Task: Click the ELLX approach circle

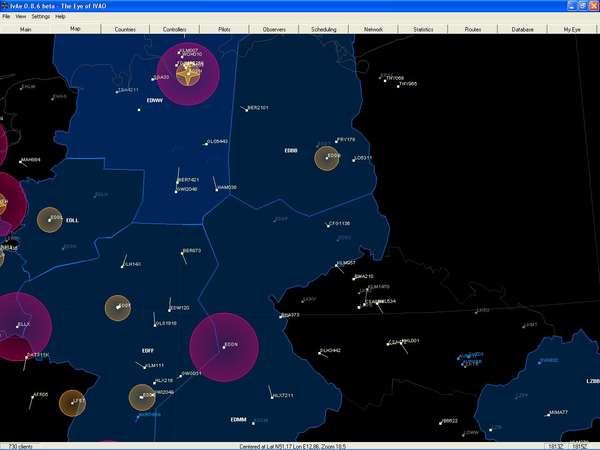Action: (x=19, y=326)
